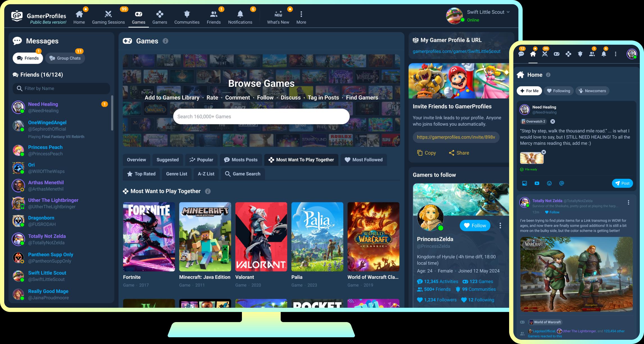Open Mosts Posts games tab
The image size is (644, 344).
tap(241, 160)
